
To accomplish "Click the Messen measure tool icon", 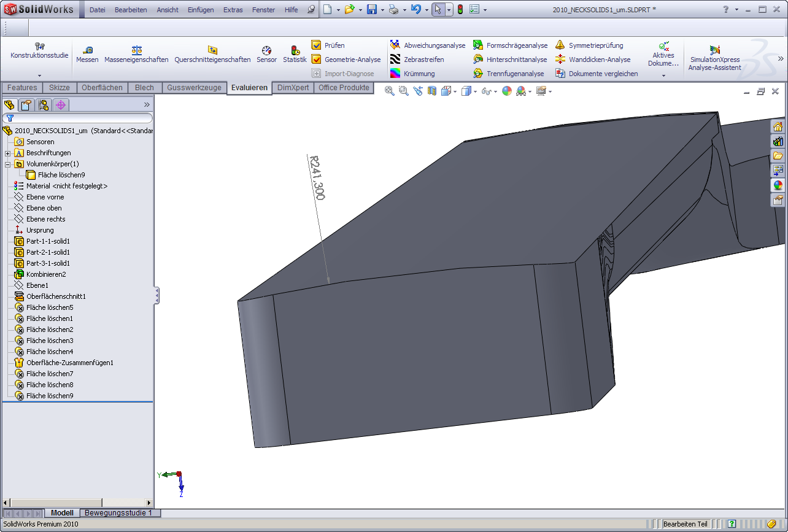I will (87, 50).
